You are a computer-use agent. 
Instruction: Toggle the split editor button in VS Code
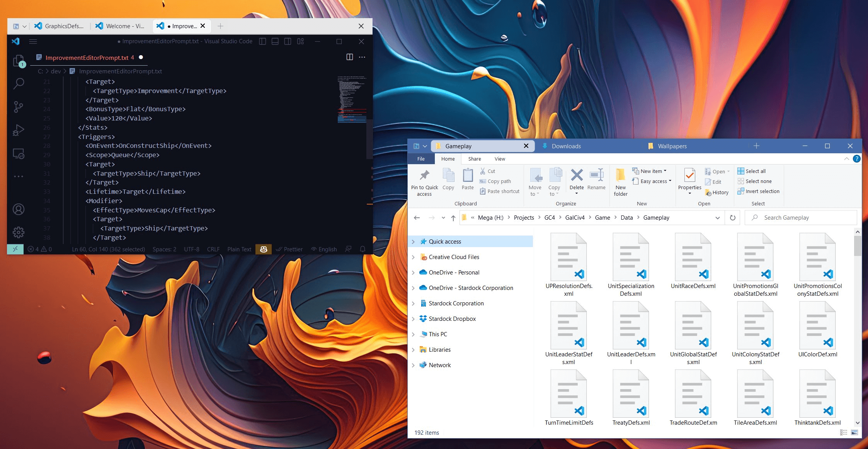[349, 57]
